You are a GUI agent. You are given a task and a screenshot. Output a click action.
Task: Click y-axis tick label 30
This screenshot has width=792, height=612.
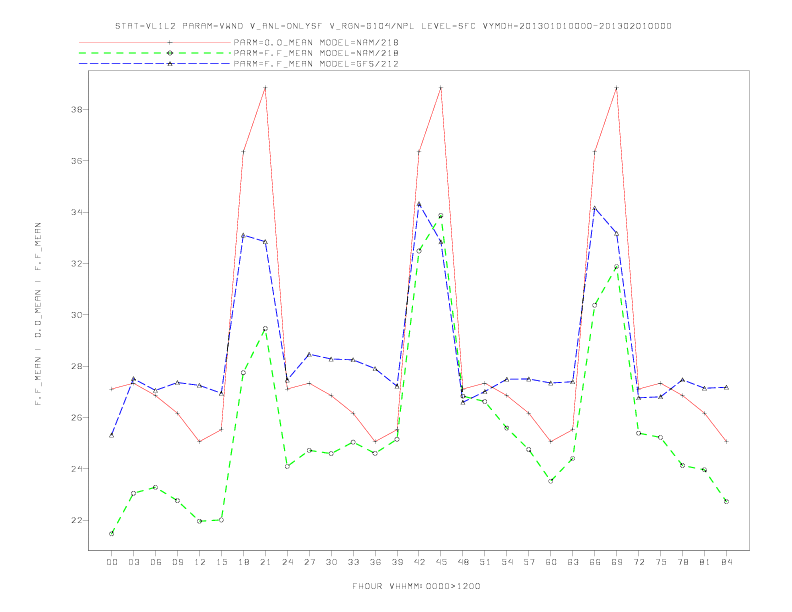point(77,315)
